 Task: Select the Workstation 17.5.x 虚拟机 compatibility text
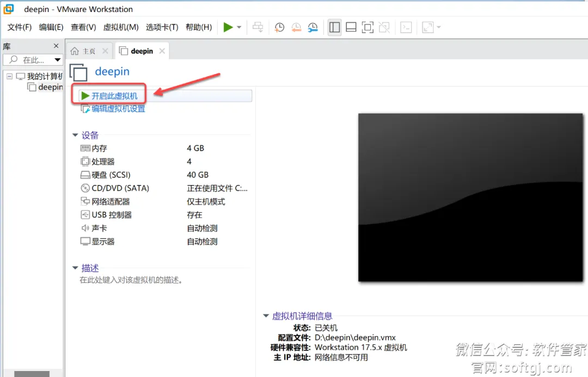tap(361, 348)
